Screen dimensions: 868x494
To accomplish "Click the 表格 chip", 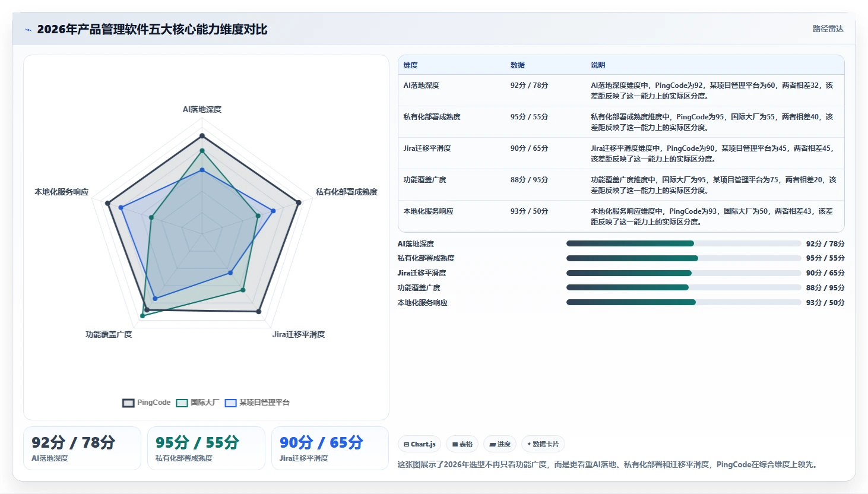I will 462,444.
